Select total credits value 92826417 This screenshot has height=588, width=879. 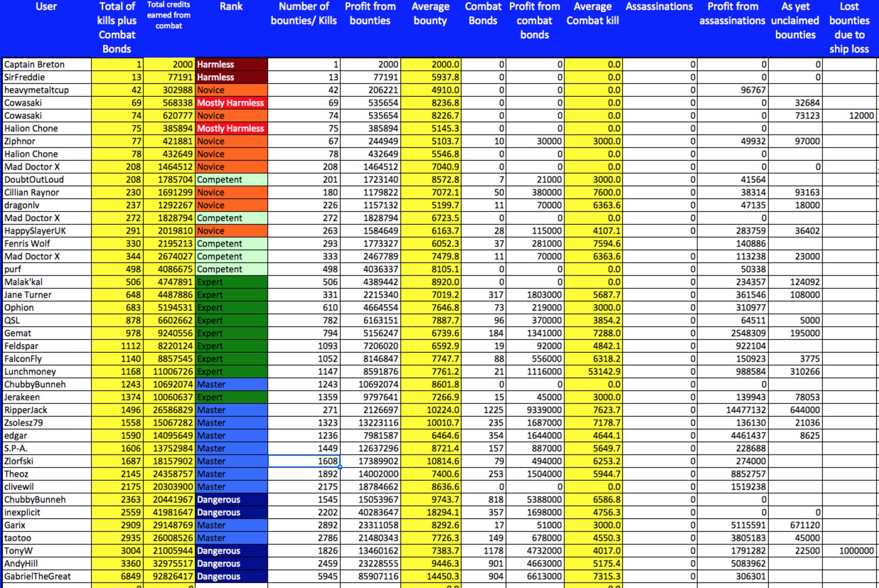pyautogui.click(x=169, y=576)
